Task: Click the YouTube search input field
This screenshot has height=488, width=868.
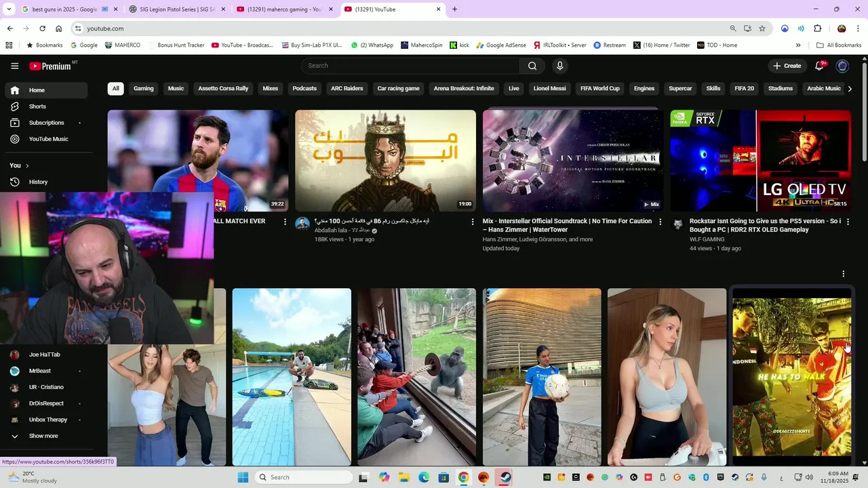Action: 410,66
